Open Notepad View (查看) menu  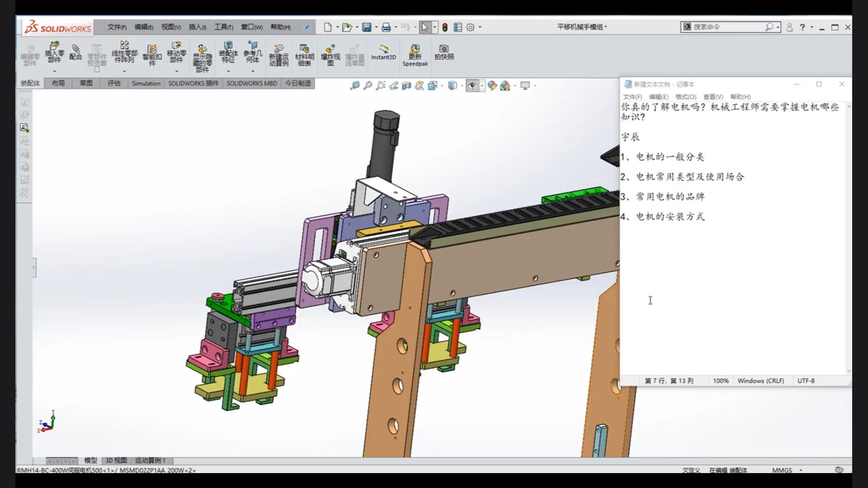(x=713, y=97)
